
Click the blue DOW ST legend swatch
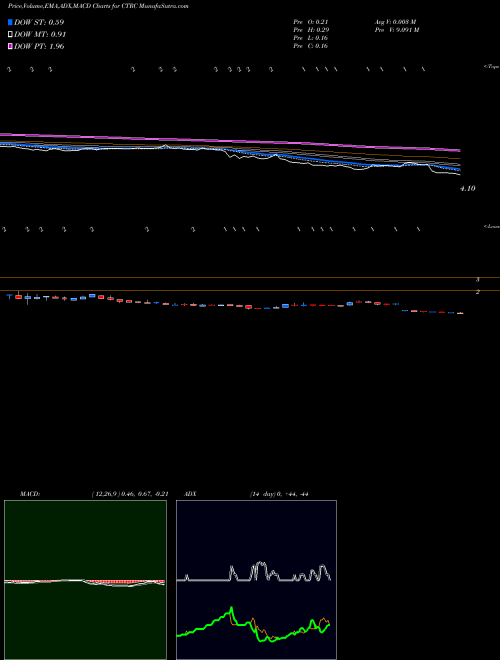tap(10, 22)
